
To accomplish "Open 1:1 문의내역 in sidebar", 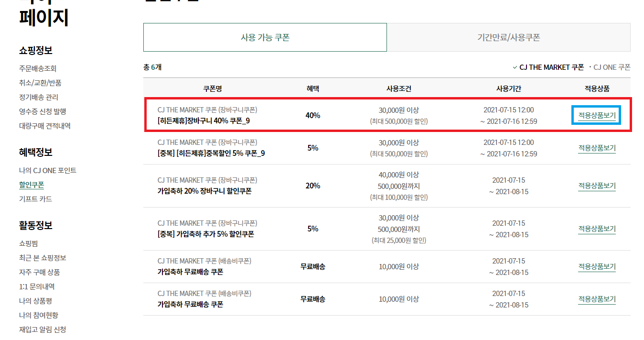I will (37, 287).
